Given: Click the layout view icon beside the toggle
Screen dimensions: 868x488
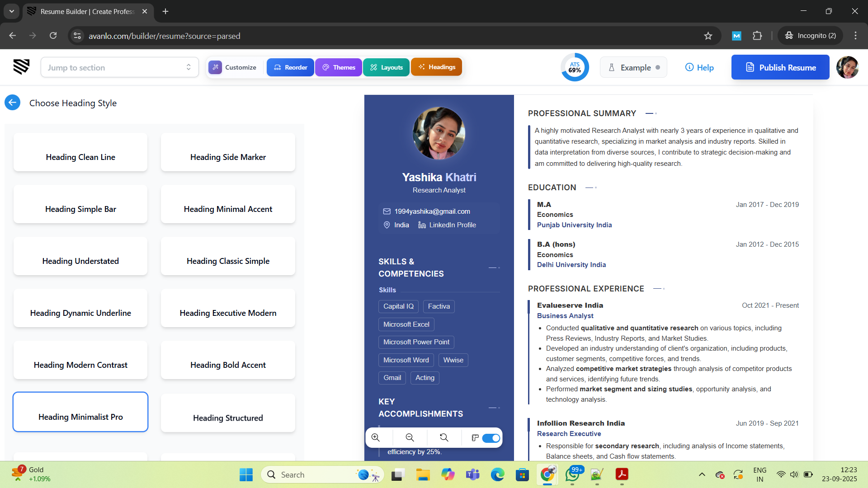Looking at the screenshot, I should tap(475, 438).
